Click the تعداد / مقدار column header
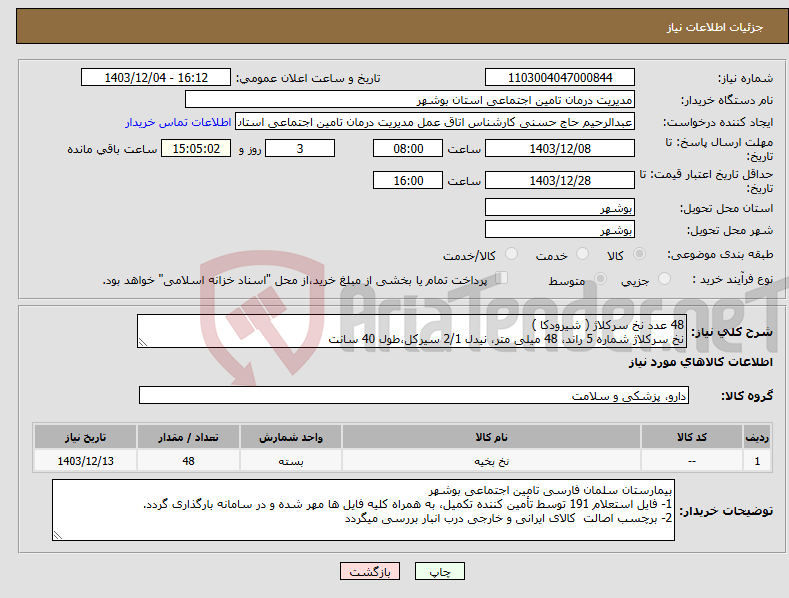The height and width of the screenshot is (598, 789). [x=188, y=437]
